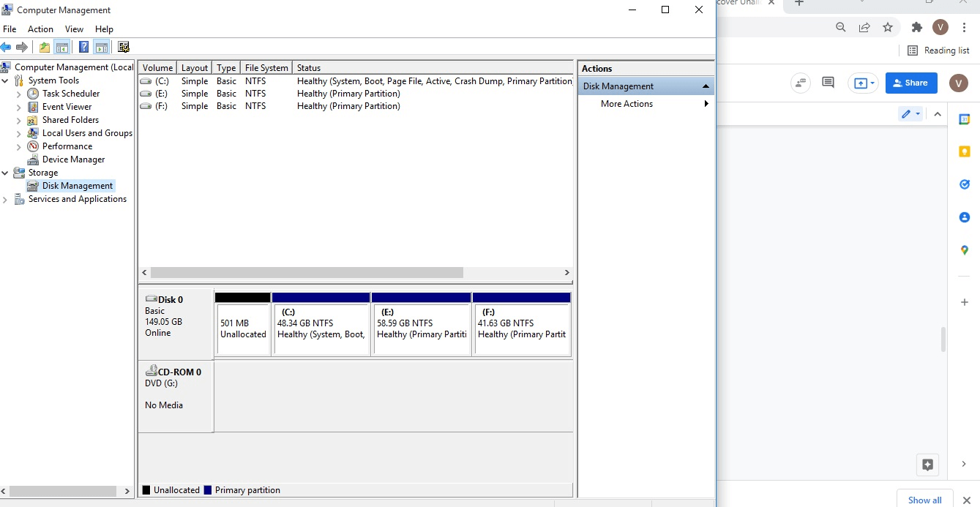
Task: Click Show all downloads button
Action: [925, 500]
